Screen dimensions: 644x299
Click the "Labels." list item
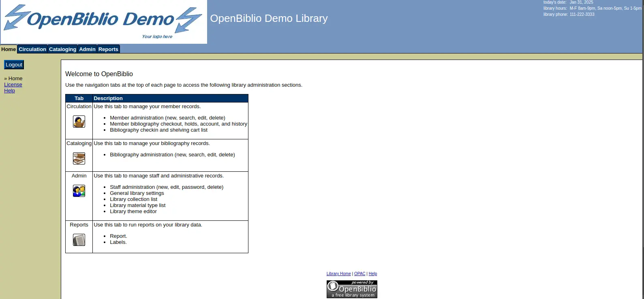click(118, 242)
